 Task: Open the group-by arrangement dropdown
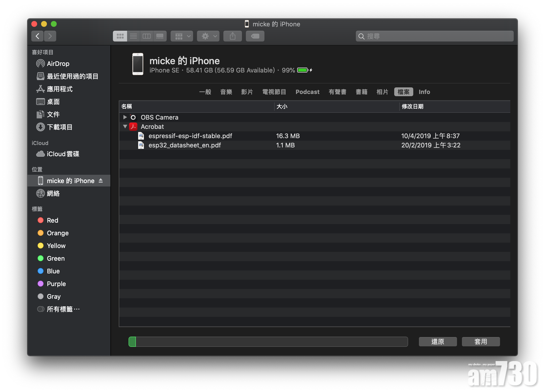pos(182,36)
